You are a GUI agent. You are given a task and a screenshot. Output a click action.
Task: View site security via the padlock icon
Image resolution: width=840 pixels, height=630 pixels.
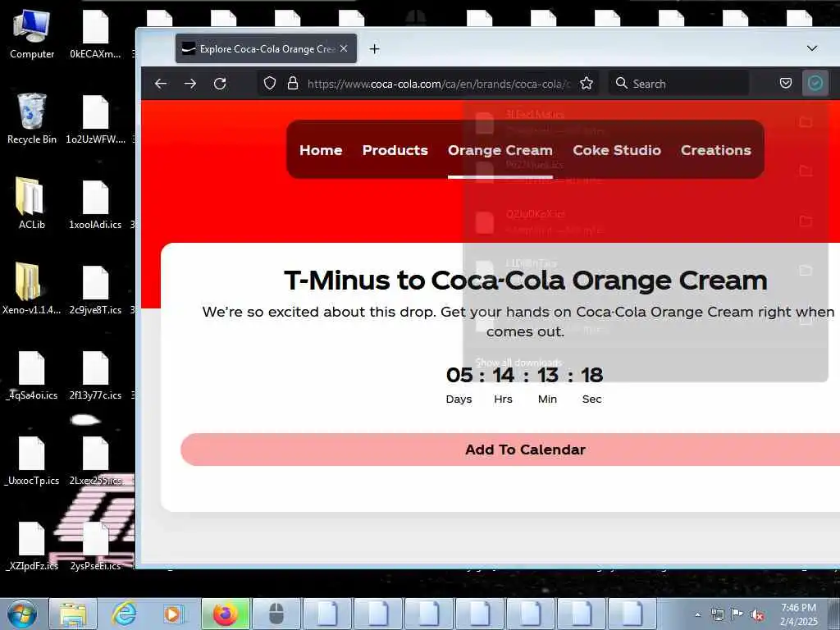pos(293,84)
